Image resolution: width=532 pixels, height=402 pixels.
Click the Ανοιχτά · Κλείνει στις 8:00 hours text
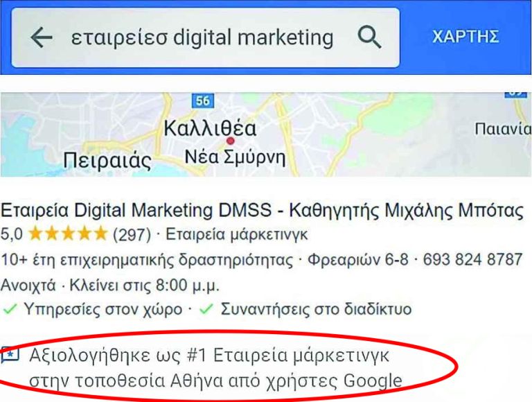pyautogui.click(x=110, y=285)
